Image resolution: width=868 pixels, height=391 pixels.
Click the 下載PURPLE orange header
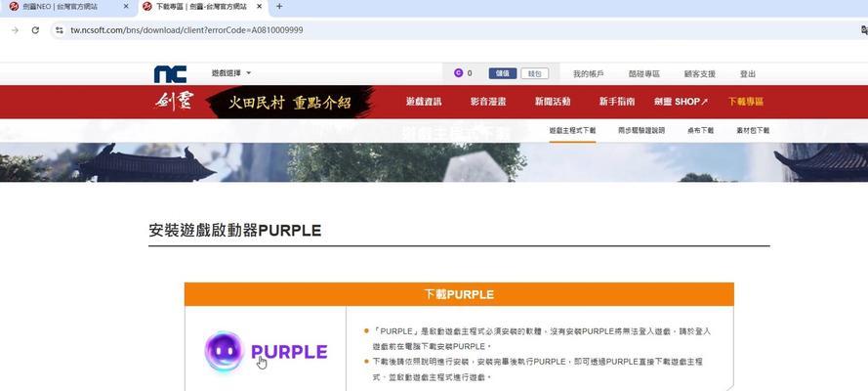459,294
